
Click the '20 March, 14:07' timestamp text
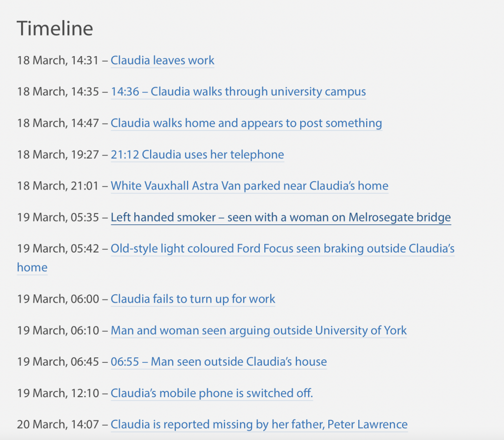[58, 425]
